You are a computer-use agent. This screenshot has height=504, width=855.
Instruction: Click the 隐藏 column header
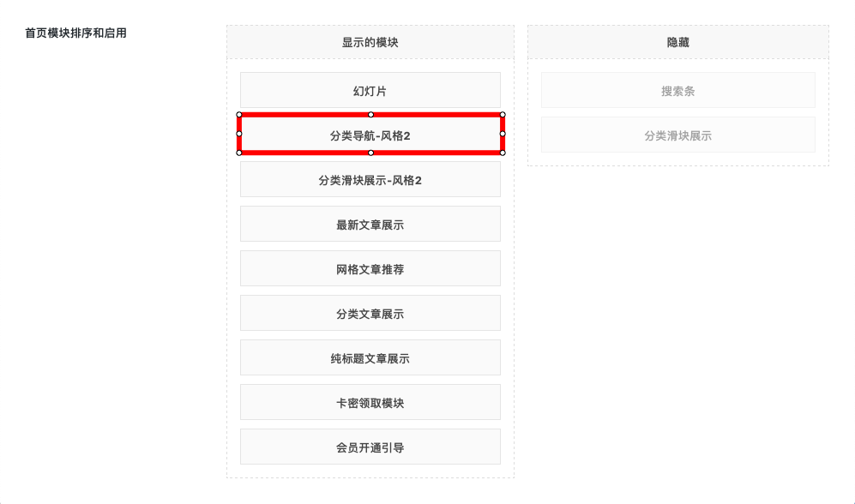677,42
